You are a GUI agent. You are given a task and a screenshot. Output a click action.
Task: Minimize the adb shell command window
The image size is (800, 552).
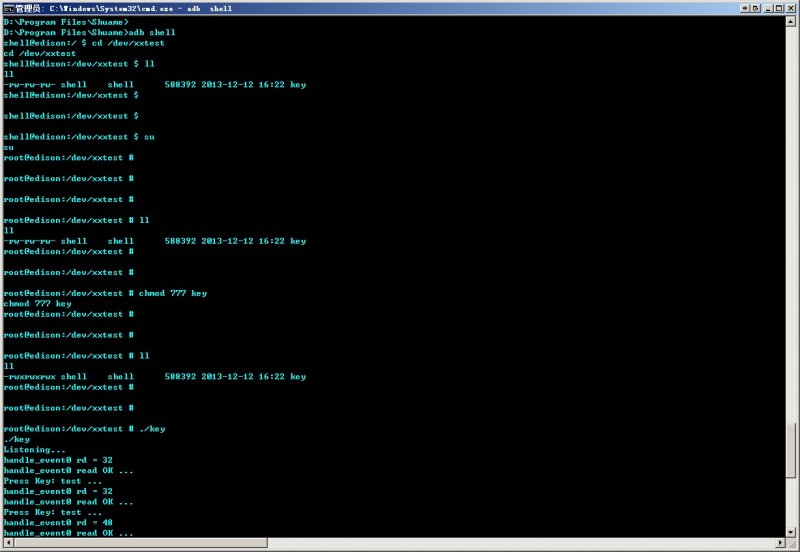click(768, 8)
